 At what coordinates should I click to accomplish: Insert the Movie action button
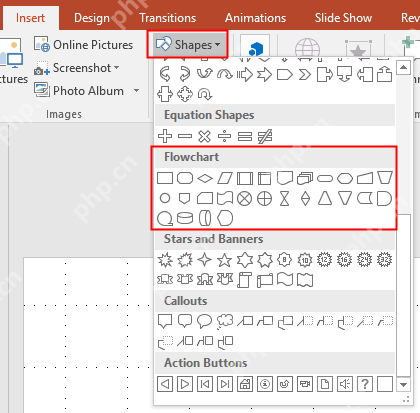click(305, 384)
